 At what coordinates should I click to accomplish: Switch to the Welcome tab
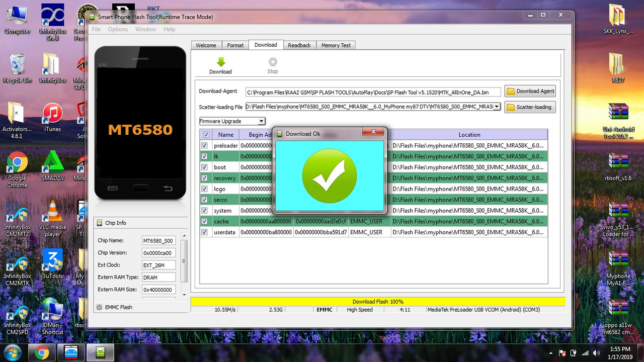pyautogui.click(x=206, y=45)
